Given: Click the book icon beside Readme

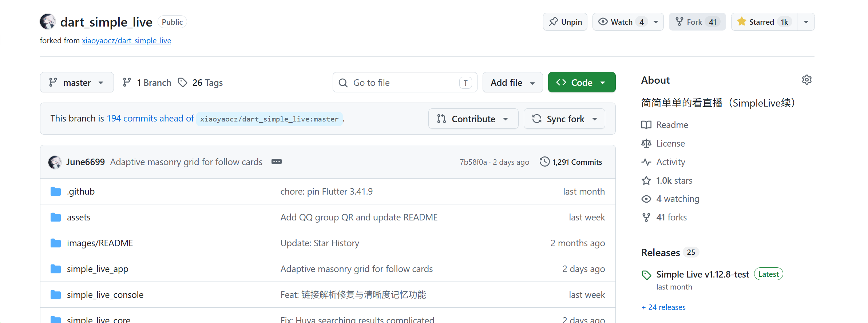Looking at the screenshot, I should (646, 125).
